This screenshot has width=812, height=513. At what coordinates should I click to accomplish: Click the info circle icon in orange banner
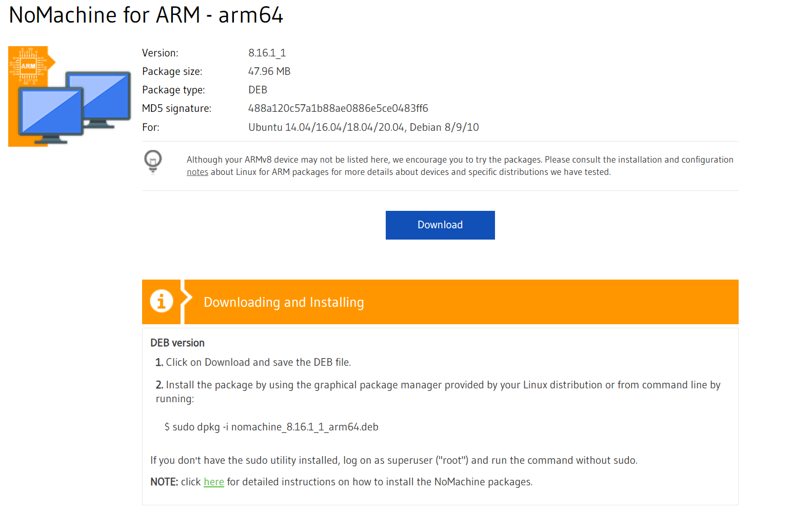pyautogui.click(x=161, y=301)
